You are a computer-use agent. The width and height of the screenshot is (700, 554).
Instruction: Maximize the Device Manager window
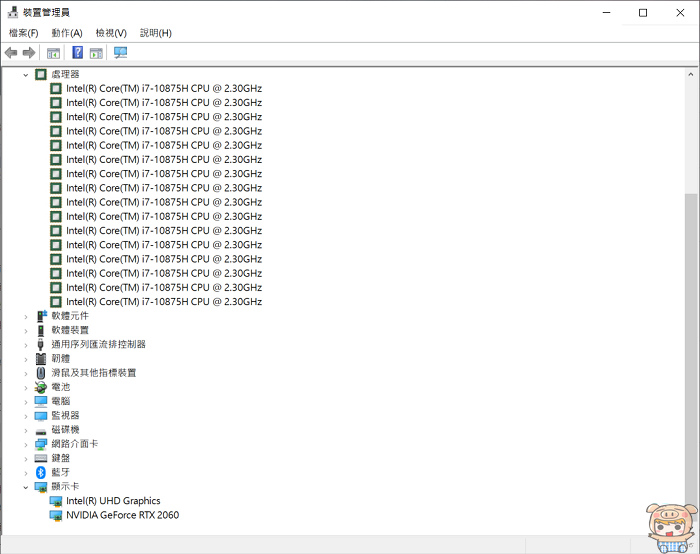[643, 12]
